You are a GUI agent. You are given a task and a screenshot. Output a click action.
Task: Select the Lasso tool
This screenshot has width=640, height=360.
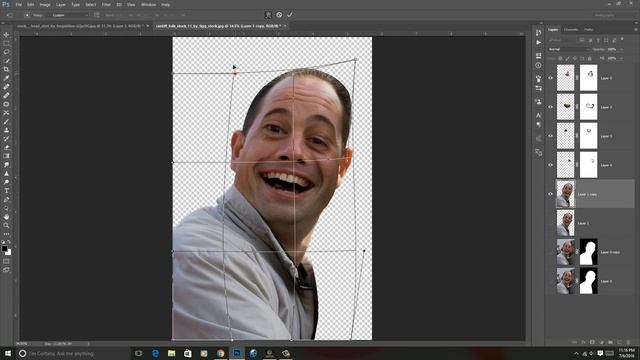tap(6, 52)
